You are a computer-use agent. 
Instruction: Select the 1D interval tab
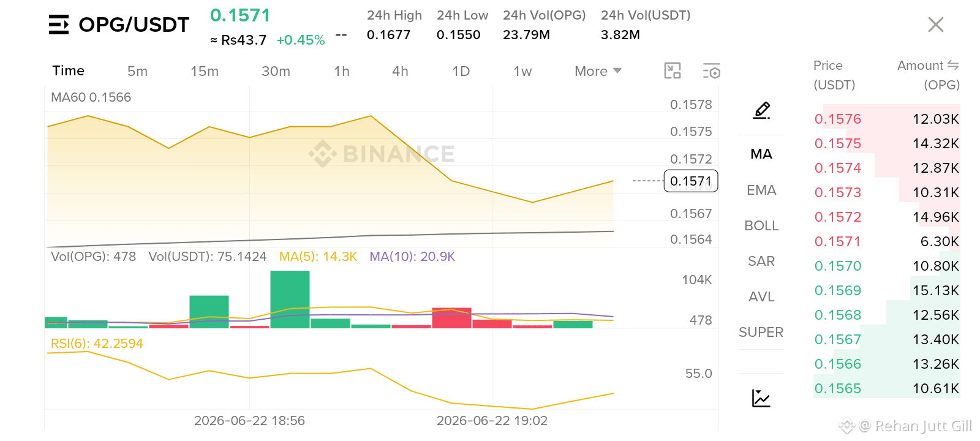461,71
